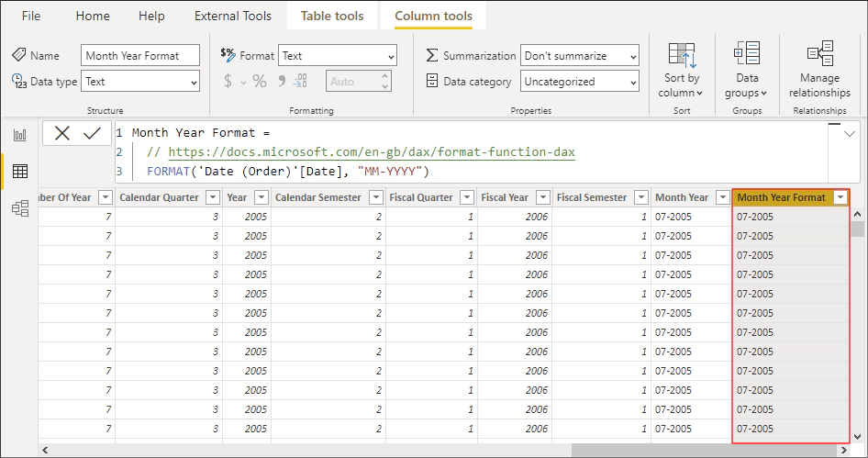
Task: Click the Name input field
Action: pyautogui.click(x=140, y=55)
